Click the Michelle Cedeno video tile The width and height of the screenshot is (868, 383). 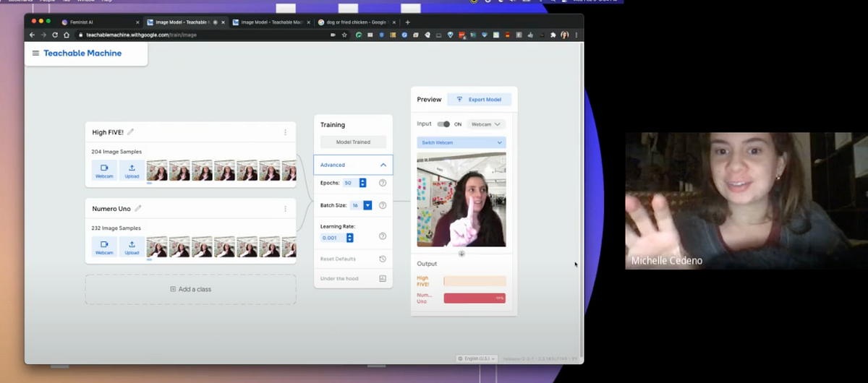click(x=746, y=201)
